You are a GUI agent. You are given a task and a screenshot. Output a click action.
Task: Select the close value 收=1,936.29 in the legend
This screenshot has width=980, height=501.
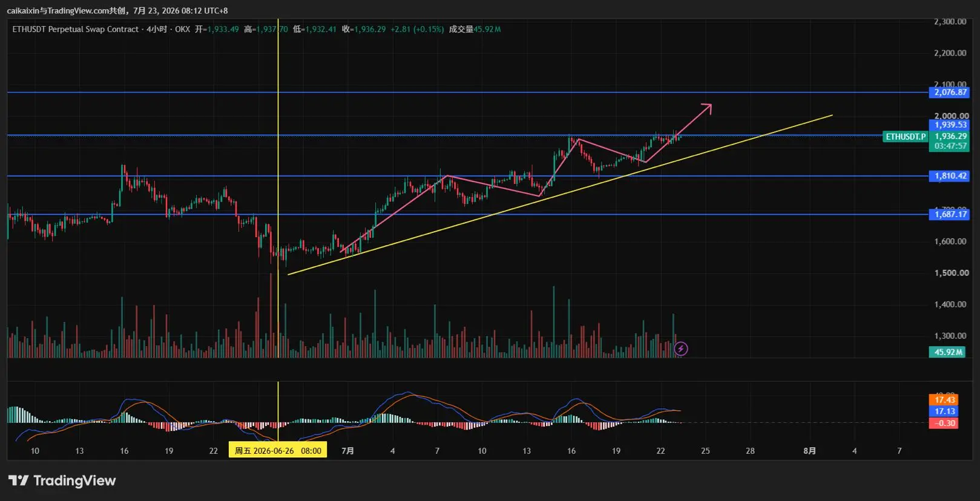364,29
